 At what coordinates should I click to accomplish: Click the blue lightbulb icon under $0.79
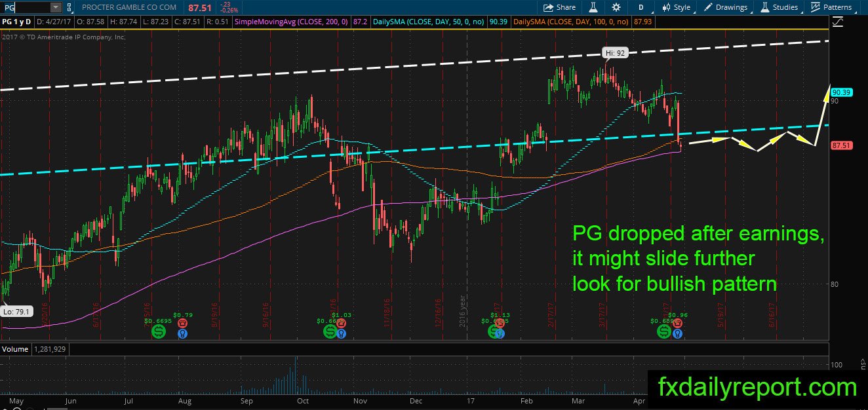(x=182, y=333)
